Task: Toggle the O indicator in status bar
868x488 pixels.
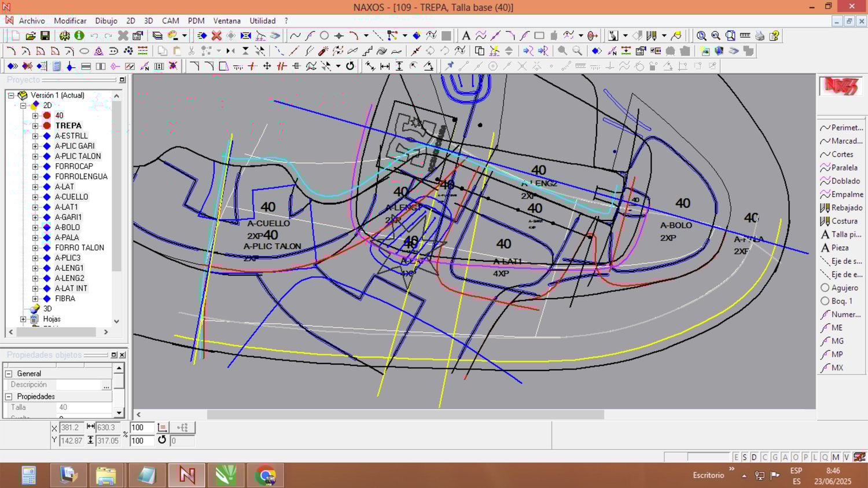Action: tap(795, 457)
